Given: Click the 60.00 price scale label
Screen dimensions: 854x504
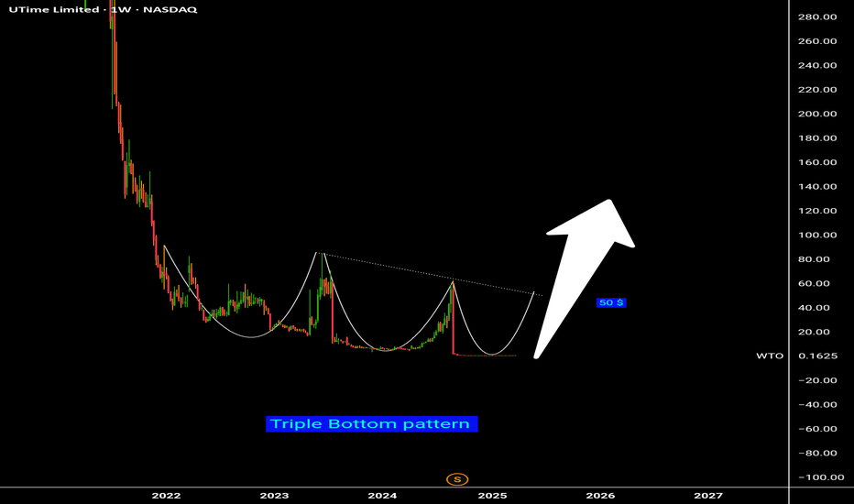Looking at the screenshot, I should click(815, 283).
